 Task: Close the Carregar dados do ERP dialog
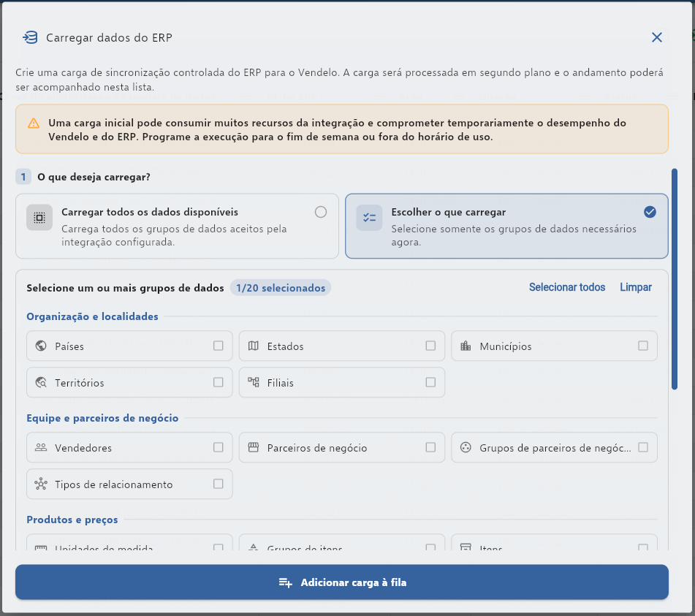[656, 37]
